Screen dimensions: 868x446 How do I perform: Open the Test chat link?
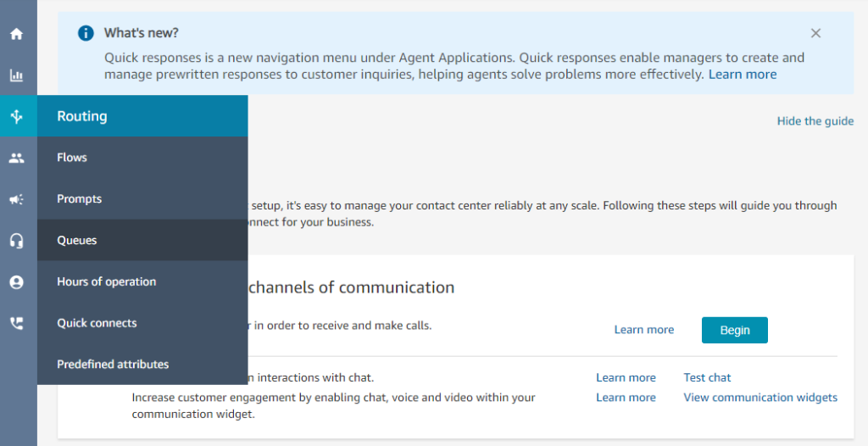(x=707, y=377)
